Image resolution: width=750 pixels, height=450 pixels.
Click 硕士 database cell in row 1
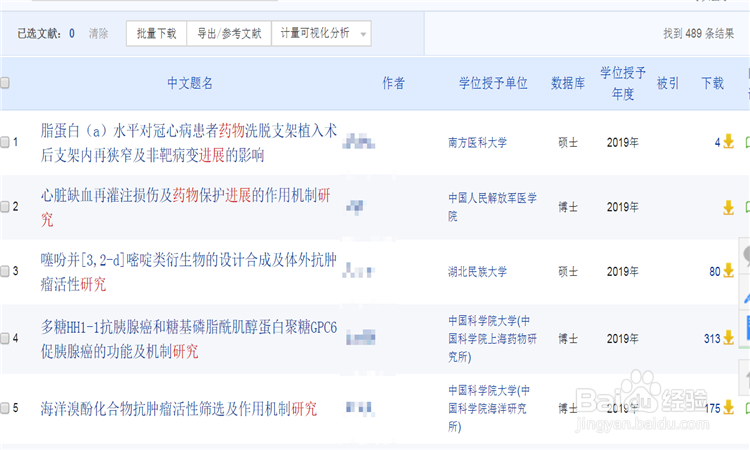tap(568, 142)
